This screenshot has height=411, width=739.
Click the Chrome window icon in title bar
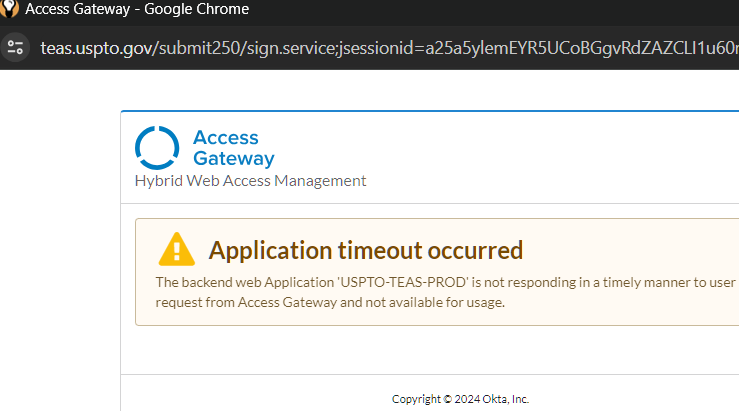(x=8, y=8)
